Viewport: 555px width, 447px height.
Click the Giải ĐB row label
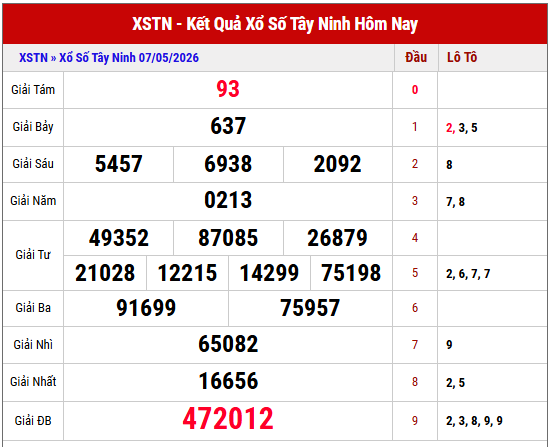coord(33,421)
